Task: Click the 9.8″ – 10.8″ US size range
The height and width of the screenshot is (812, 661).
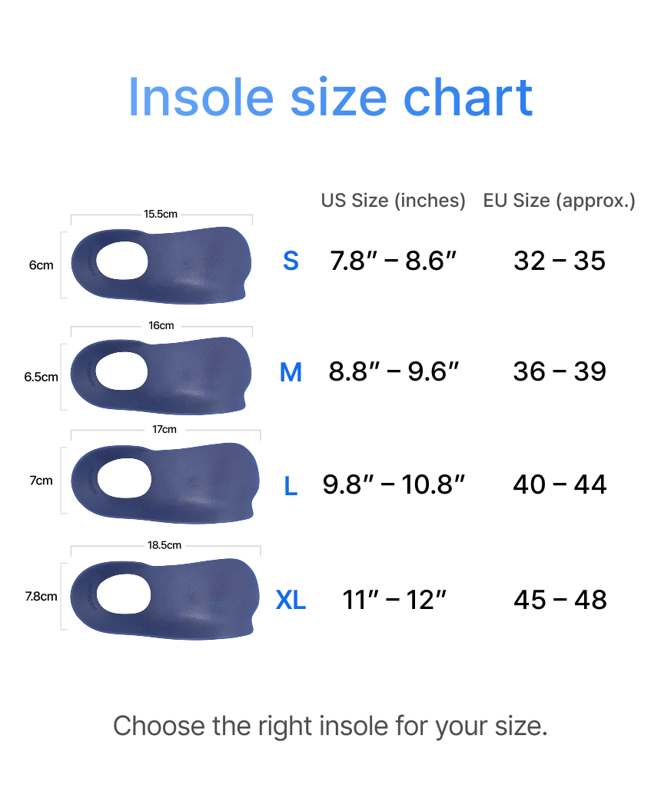Action: tap(394, 484)
